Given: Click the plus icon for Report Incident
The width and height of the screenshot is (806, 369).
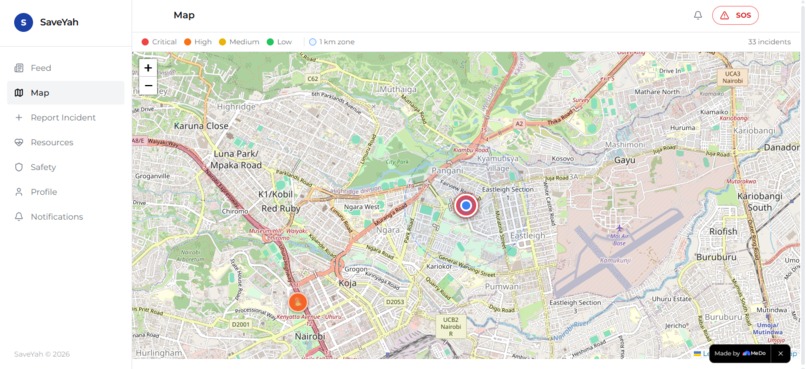Looking at the screenshot, I should [x=19, y=118].
